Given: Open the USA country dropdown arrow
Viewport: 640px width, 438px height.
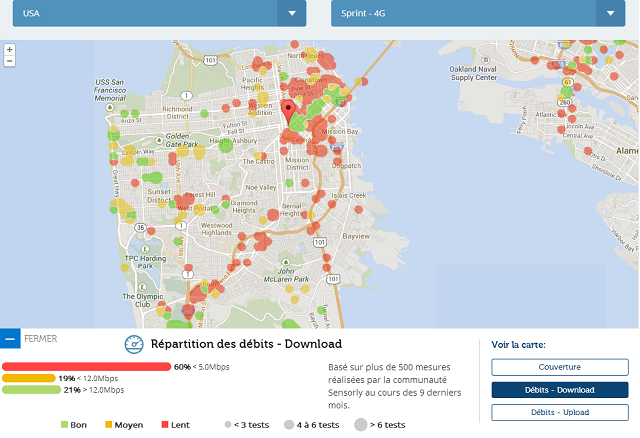Looking at the screenshot, I should (x=292, y=13).
